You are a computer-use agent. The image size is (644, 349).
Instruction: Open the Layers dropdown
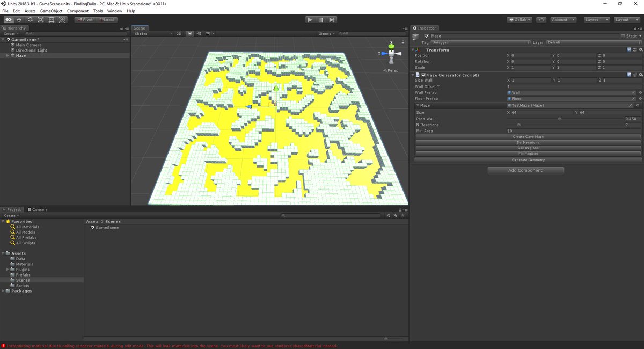click(596, 19)
